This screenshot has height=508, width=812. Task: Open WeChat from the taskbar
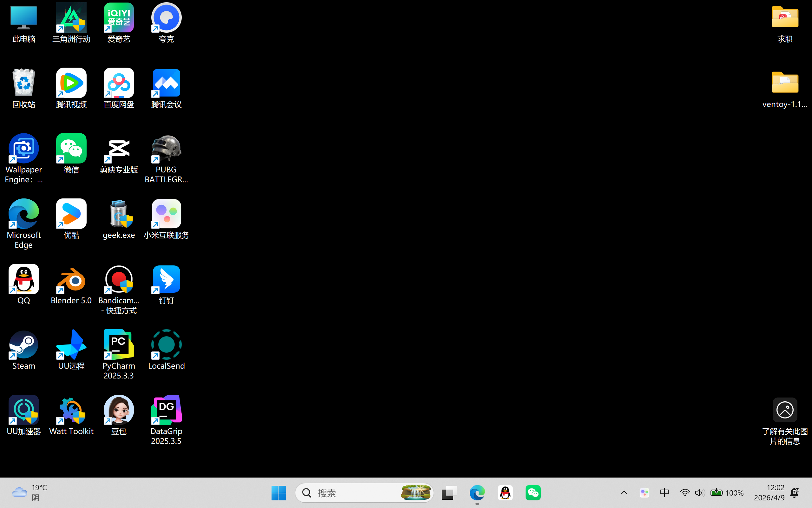533,493
